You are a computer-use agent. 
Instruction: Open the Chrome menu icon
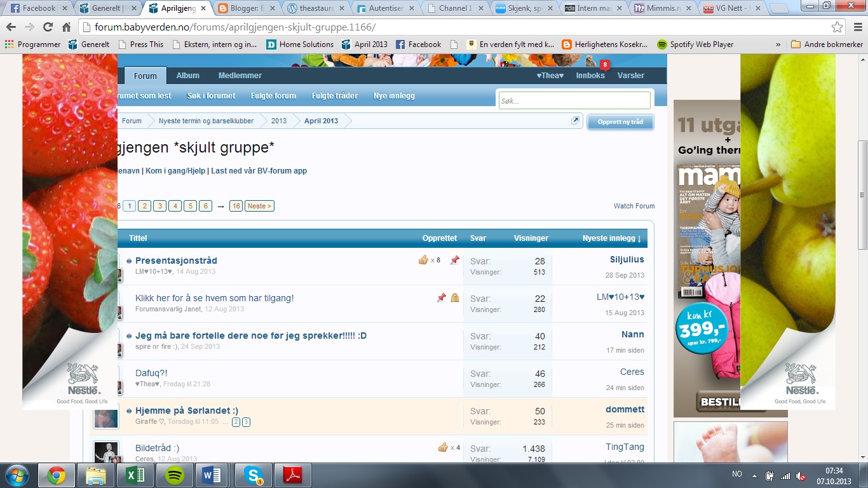856,27
